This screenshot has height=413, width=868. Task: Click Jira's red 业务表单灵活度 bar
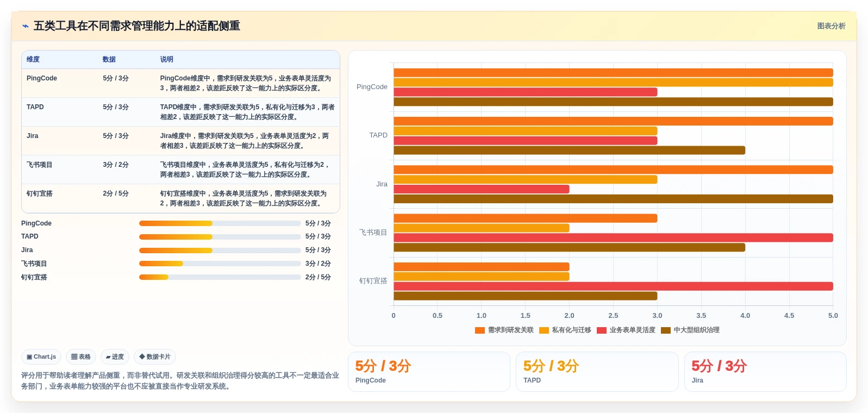(x=482, y=189)
